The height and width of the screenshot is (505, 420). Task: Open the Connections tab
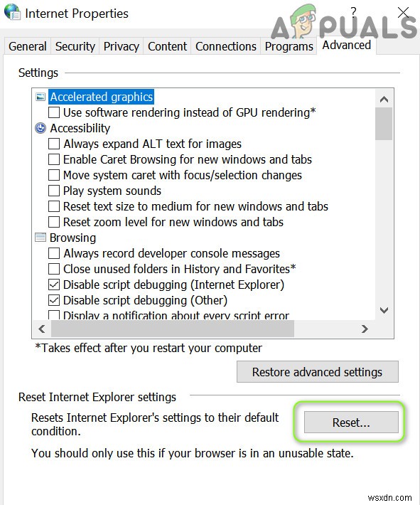225,46
